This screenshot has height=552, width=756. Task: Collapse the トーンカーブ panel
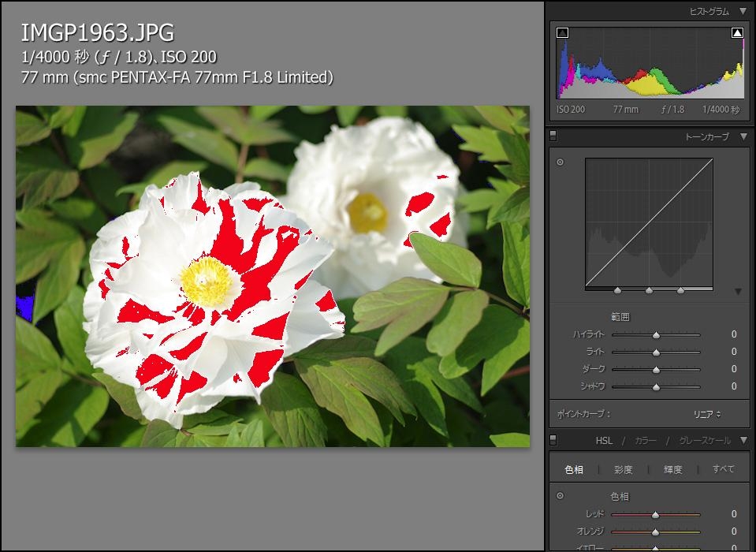[x=743, y=137]
